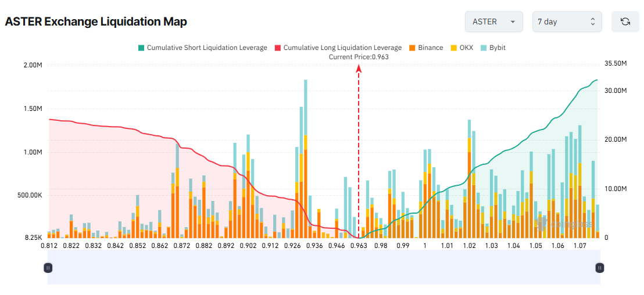The width and height of the screenshot is (644, 295).
Task: Click the zoom range slider track
Action: [323, 268]
